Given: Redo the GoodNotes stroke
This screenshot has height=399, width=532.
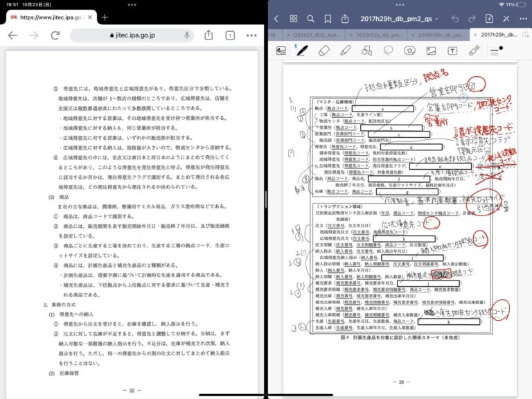Looking at the screenshot, I should [472, 19].
